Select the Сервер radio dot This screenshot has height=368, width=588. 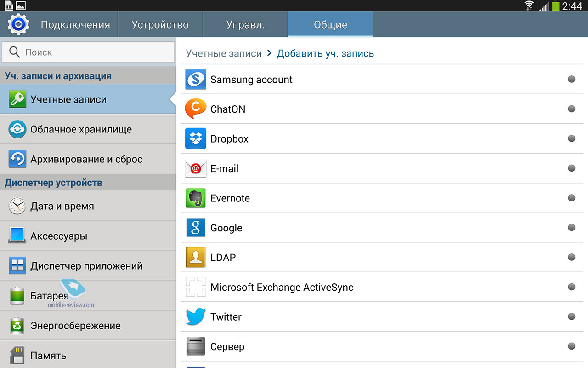571,346
